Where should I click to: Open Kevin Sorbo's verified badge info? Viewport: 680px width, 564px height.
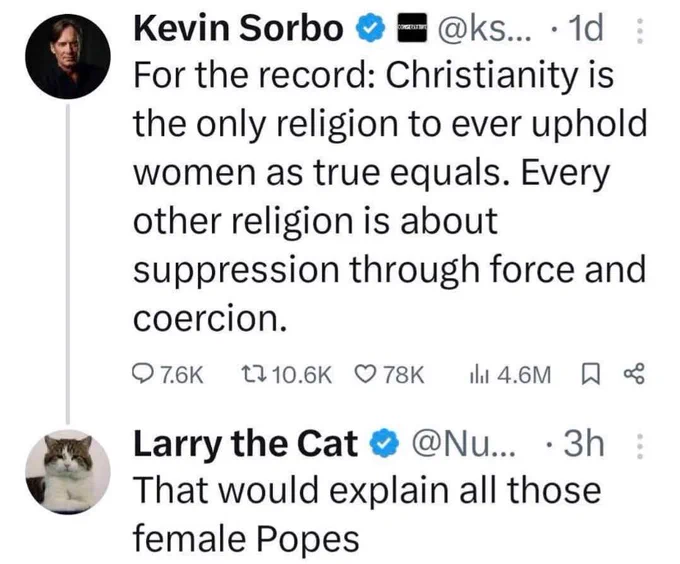(x=371, y=28)
